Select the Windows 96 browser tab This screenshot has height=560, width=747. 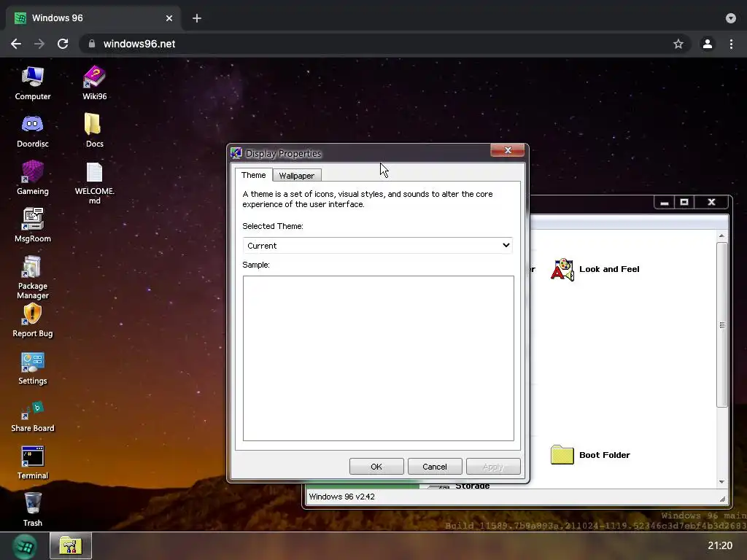[x=93, y=18]
